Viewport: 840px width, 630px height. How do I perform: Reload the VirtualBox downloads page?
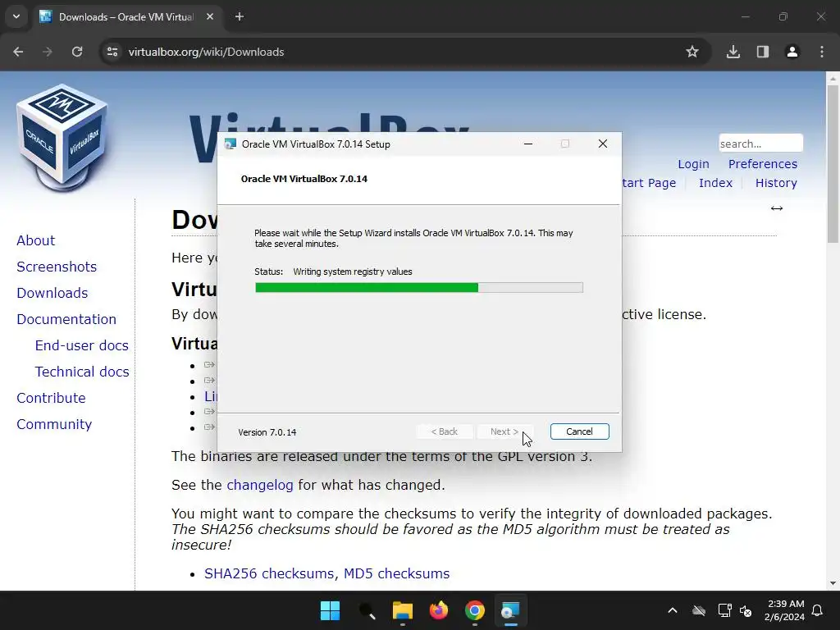[77, 52]
